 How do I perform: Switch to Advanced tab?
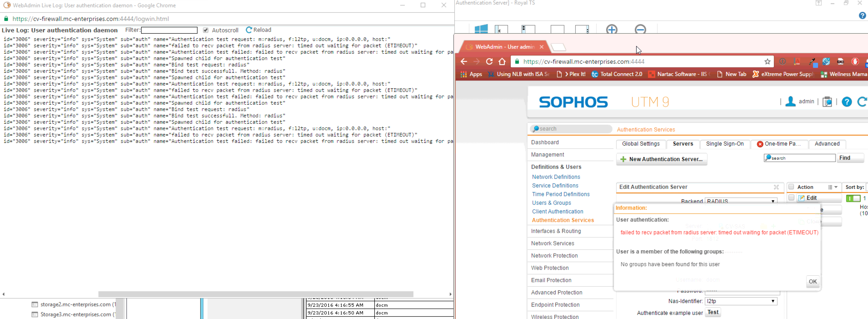827,144
